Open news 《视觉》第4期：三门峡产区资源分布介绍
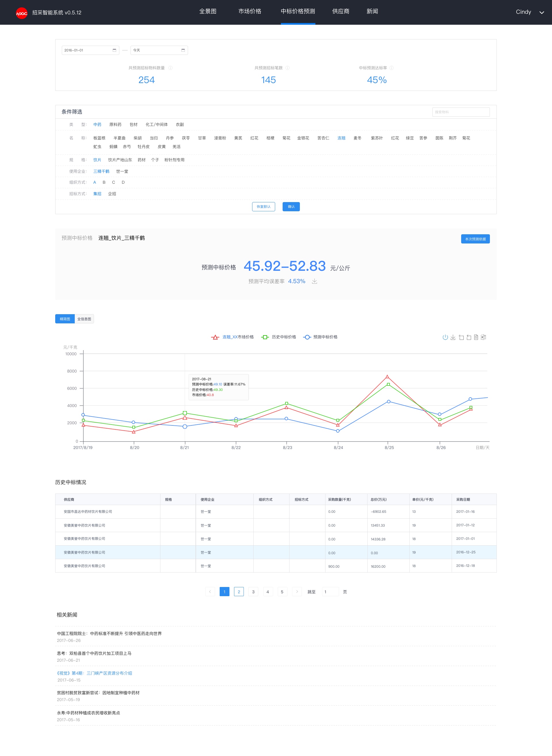Screen dimensions: 552x756 (94, 673)
